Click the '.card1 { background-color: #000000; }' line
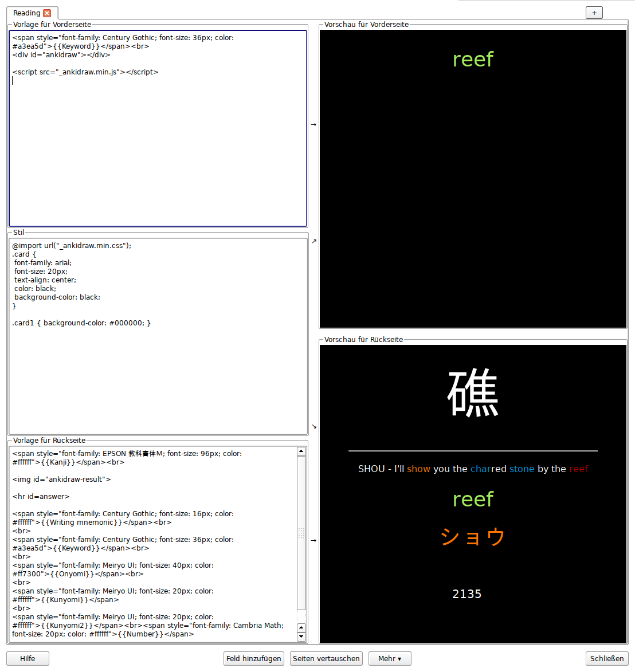635x672 pixels. [x=81, y=323]
